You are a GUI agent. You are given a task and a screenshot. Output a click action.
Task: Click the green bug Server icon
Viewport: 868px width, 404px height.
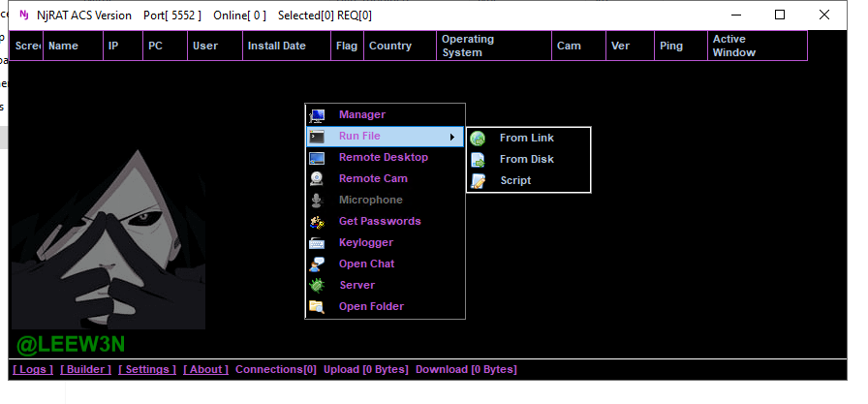[x=317, y=286]
